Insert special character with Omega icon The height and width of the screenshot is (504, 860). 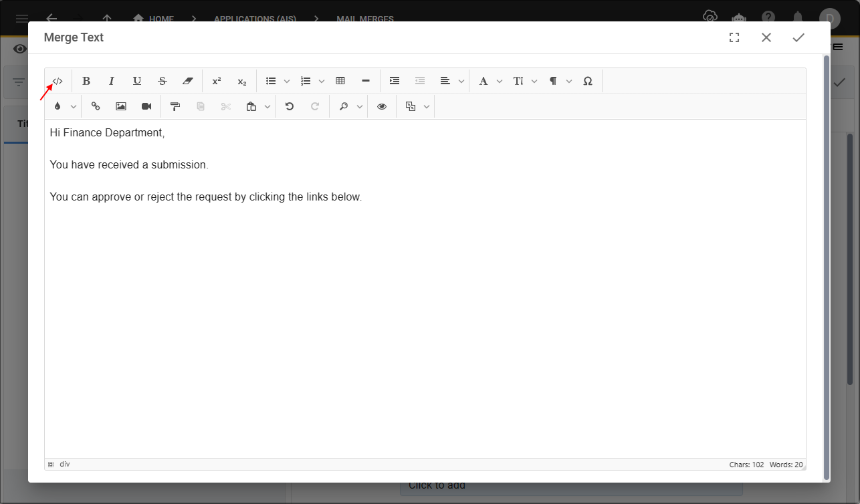(x=588, y=81)
